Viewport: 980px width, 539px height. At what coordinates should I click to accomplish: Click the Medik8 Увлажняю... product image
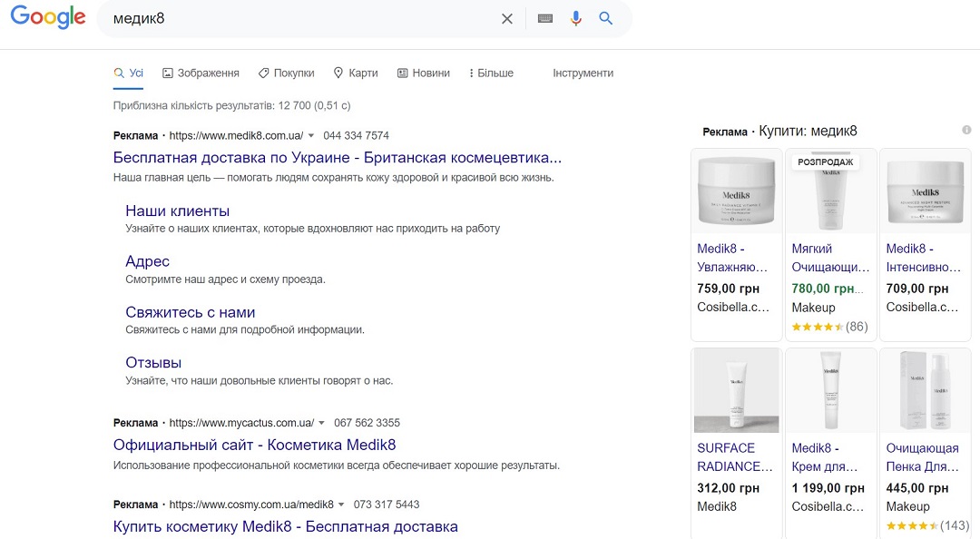click(x=736, y=191)
